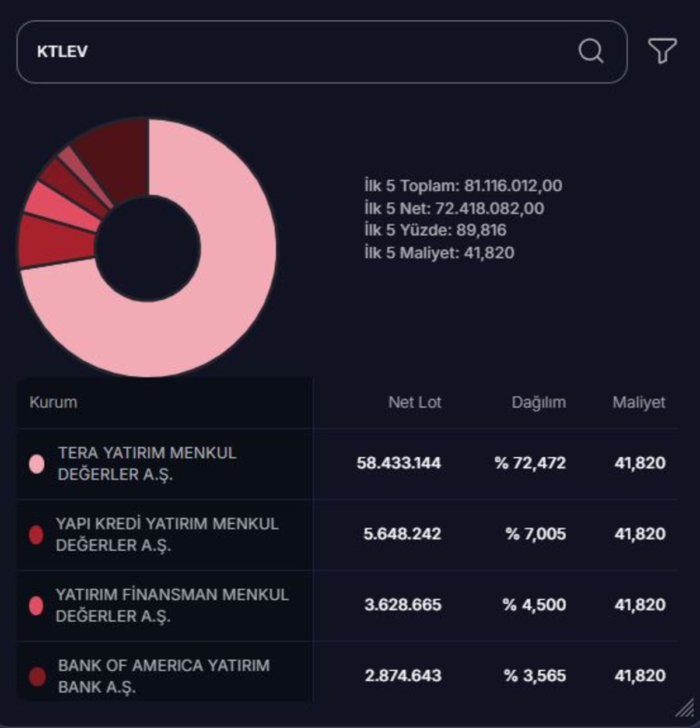
Task: Select YATIRIM FİNANSMAN MENKUL DEĞERLER name
Action: click(x=172, y=605)
